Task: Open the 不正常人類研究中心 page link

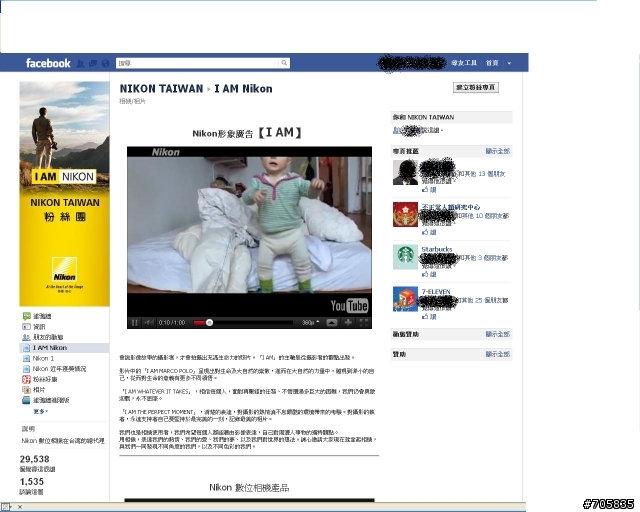Action: click(x=451, y=207)
